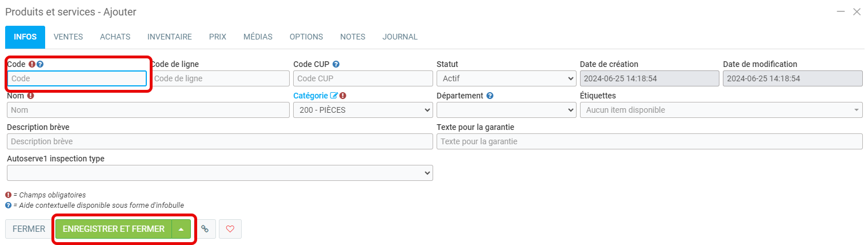This screenshot has height=245, width=868.
Task: Open the INVENTAIRE tab
Action: point(169,37)
